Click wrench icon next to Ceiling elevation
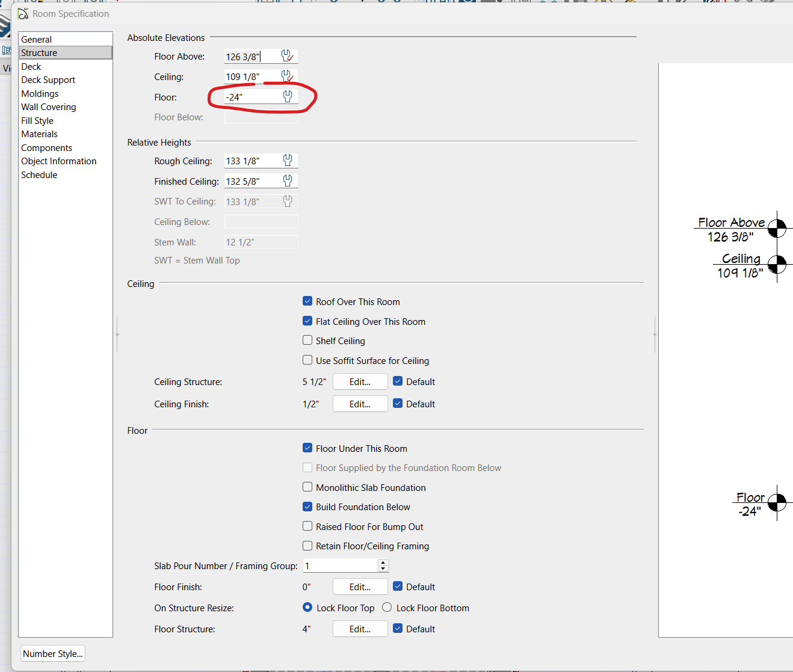This screenshot has height=672, width=793. pyautogui.click(x=287, y=76)
